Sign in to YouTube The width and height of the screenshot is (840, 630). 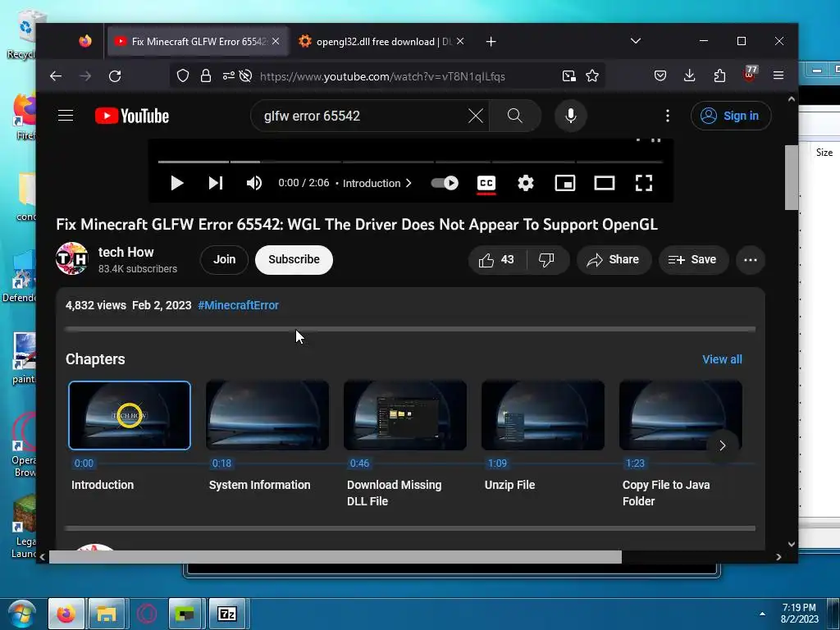pos(731,116)
